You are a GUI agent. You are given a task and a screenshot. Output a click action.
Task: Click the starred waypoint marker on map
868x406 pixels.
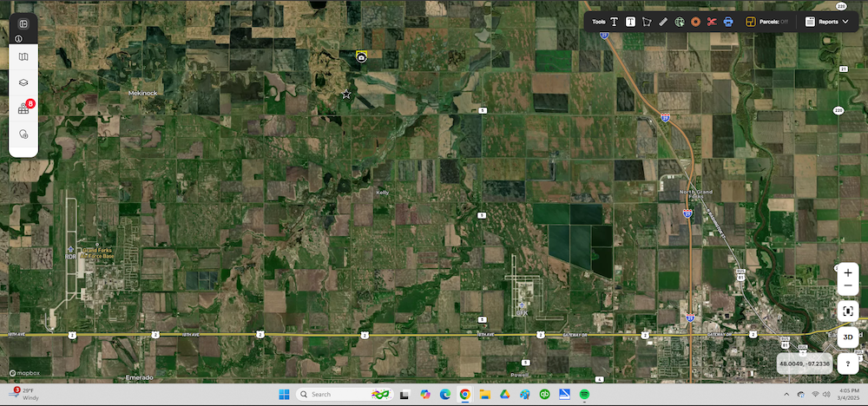coord(346,94)
